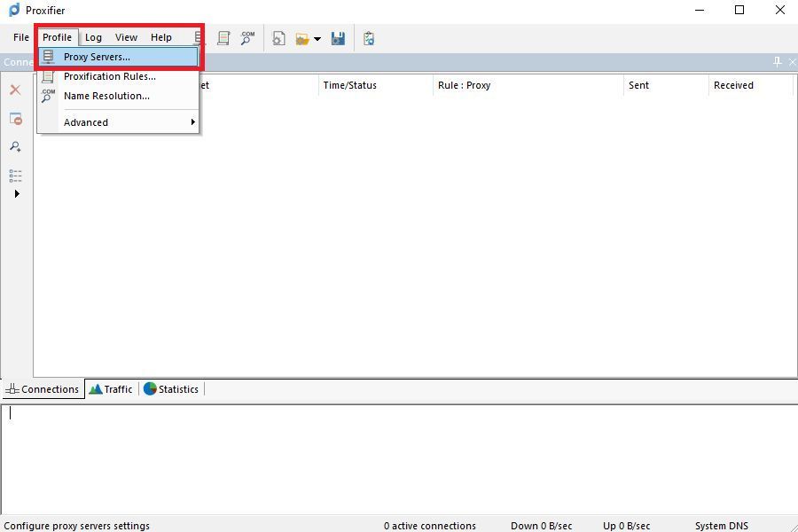The width and height of the screenshot is (798, 532).
Task: Save the profile with the floppy icon
Action: [338, 38]
